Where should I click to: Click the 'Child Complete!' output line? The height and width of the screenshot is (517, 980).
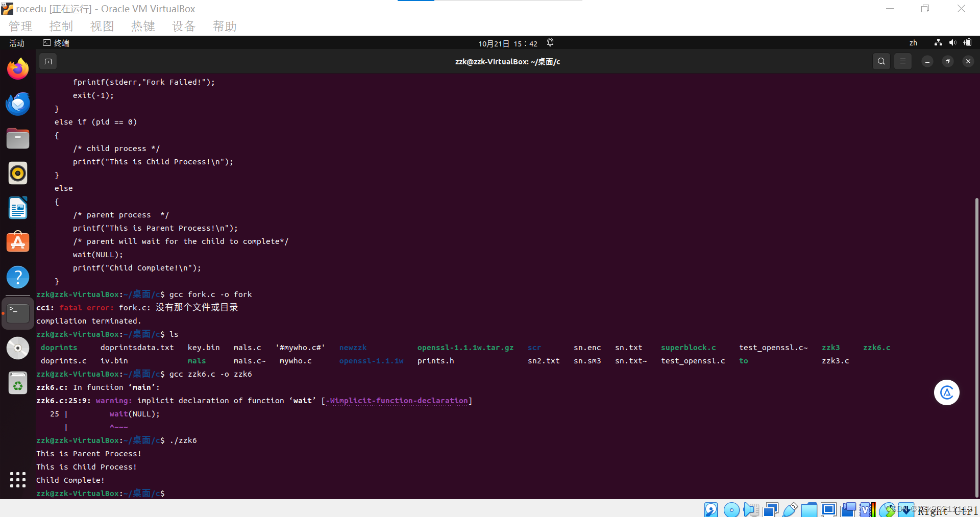pyautogui.click(x=70, y=480)
